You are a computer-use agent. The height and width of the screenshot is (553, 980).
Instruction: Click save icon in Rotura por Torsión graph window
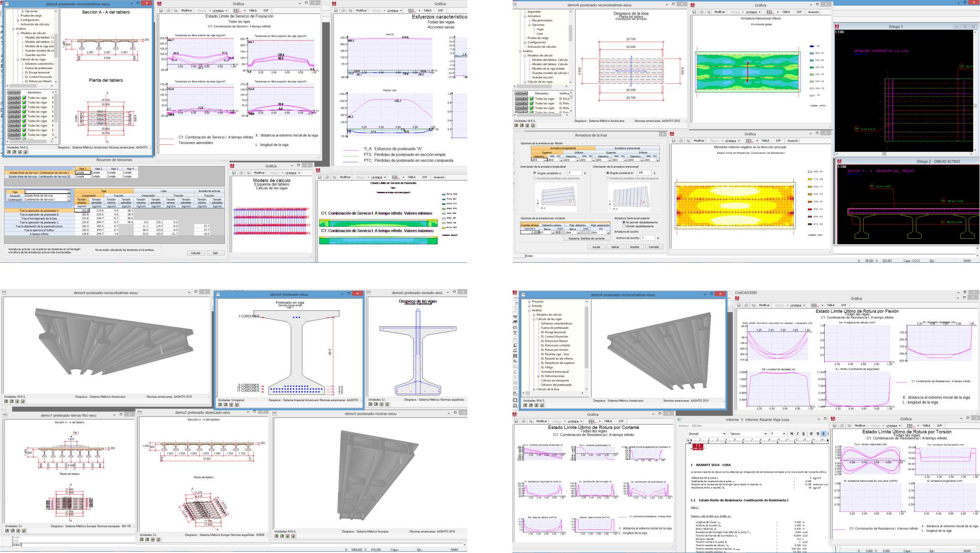835,425
